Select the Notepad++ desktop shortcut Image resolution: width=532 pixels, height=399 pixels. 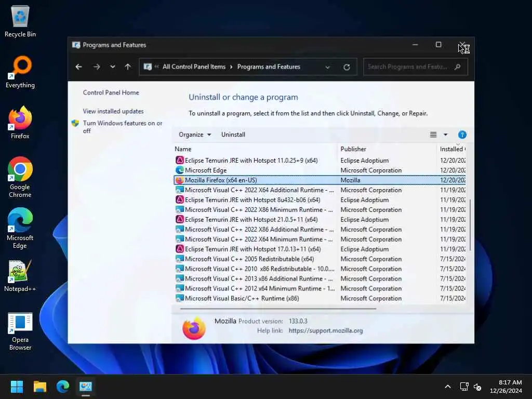click(x=20, y=275)
